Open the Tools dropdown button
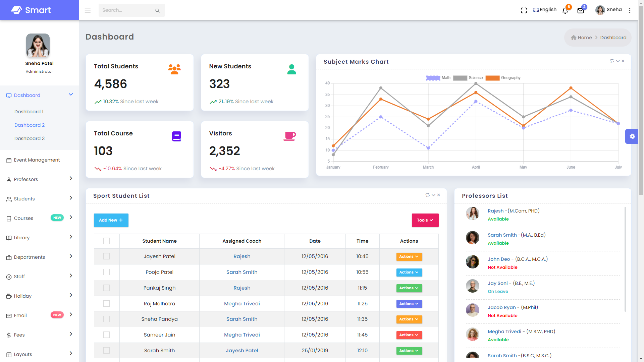The image size is (644, 362). point(425,220)
